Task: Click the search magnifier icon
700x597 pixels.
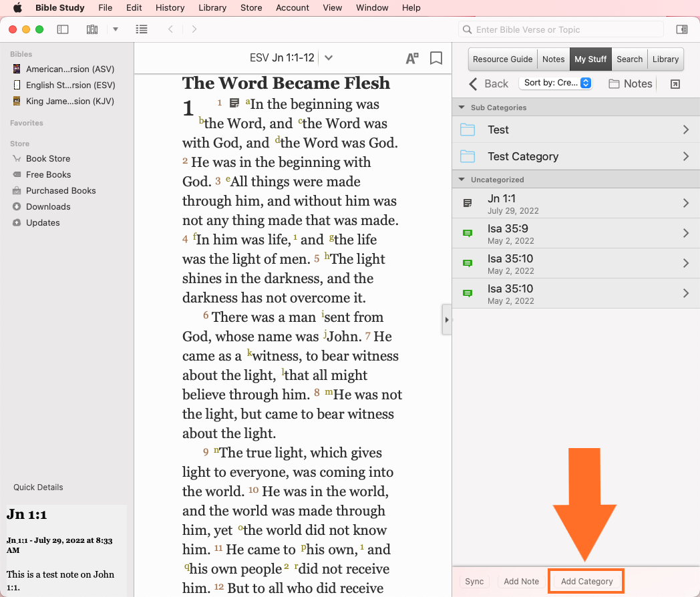Action: point(468,29)
